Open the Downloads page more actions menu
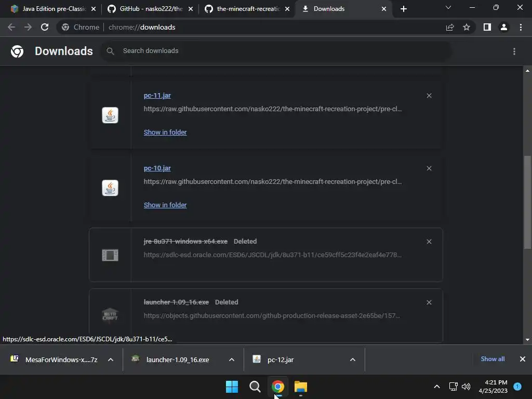The image size is (532, 399). click(x=514, y=51)
